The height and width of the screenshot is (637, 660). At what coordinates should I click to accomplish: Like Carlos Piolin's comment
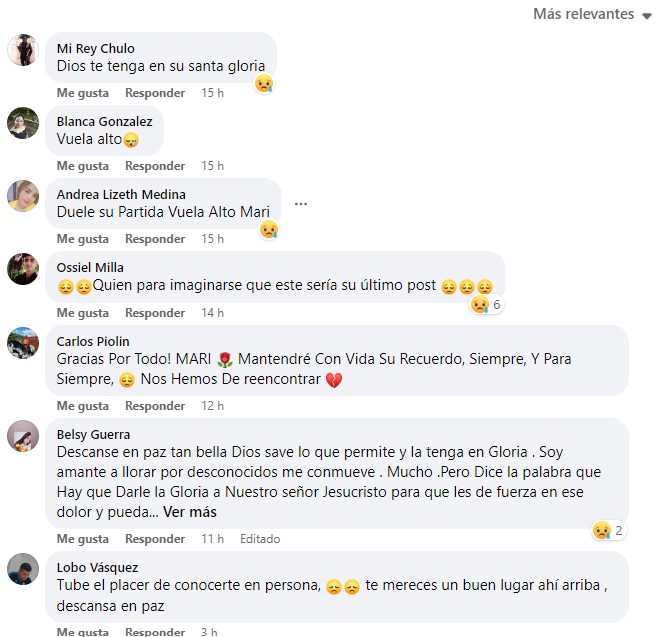coord(83,406)
